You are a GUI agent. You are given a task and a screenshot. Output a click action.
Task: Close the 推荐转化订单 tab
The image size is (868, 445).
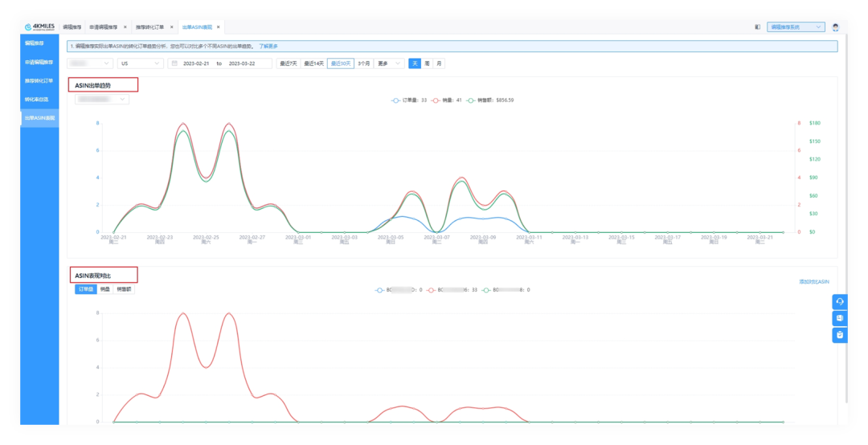point(172,27)
